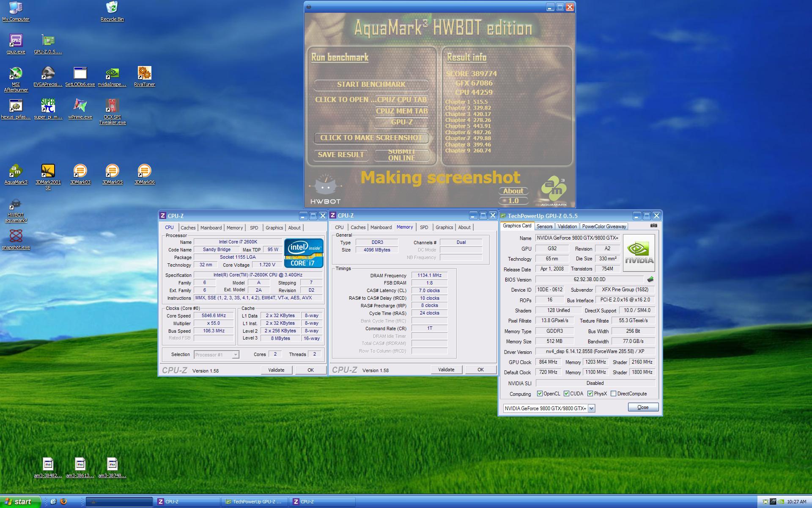Open the My Computer desktop icon
Screen dimensions: 812x508
point(16,11)
